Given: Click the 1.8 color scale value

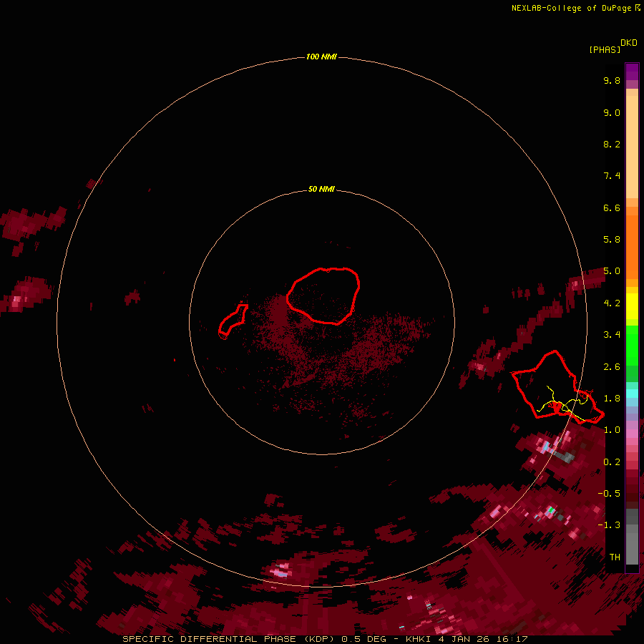Looking at the screenshot, I should click(x=612, y=399).
